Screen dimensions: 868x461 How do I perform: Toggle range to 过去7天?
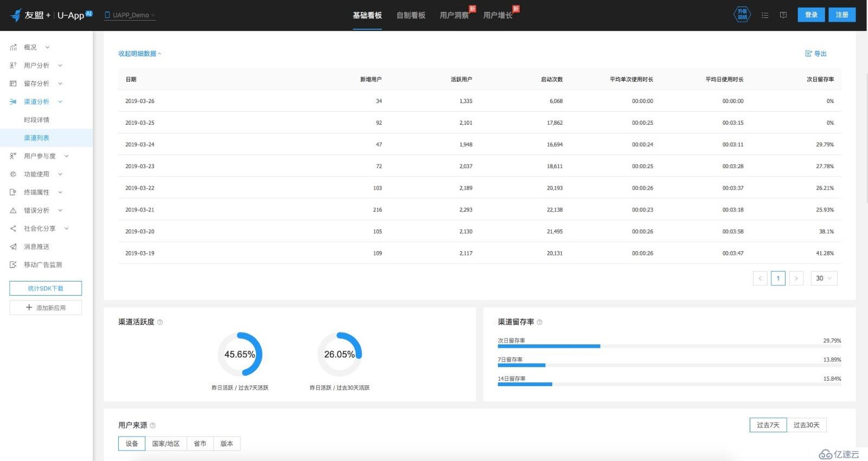pos(768,425)
